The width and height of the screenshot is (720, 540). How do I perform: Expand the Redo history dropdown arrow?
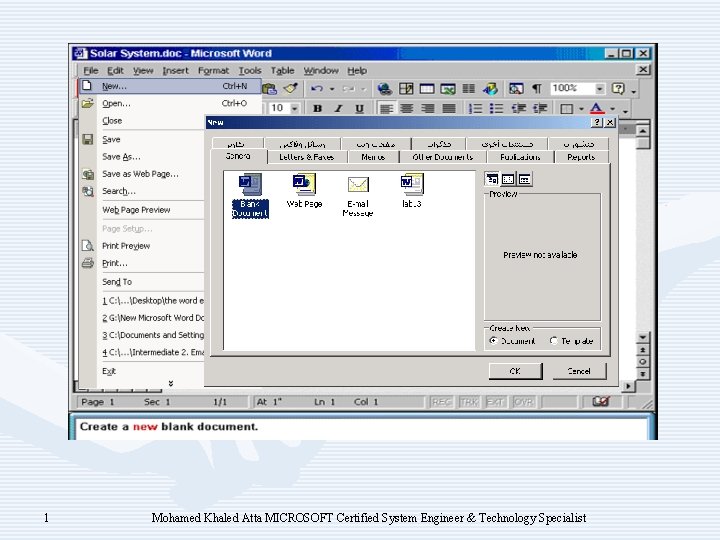[x=363, y=89]
